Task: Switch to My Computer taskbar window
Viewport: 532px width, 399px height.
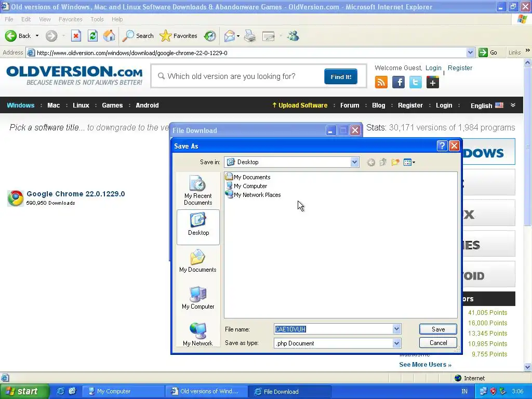Action: pos(124,392)
